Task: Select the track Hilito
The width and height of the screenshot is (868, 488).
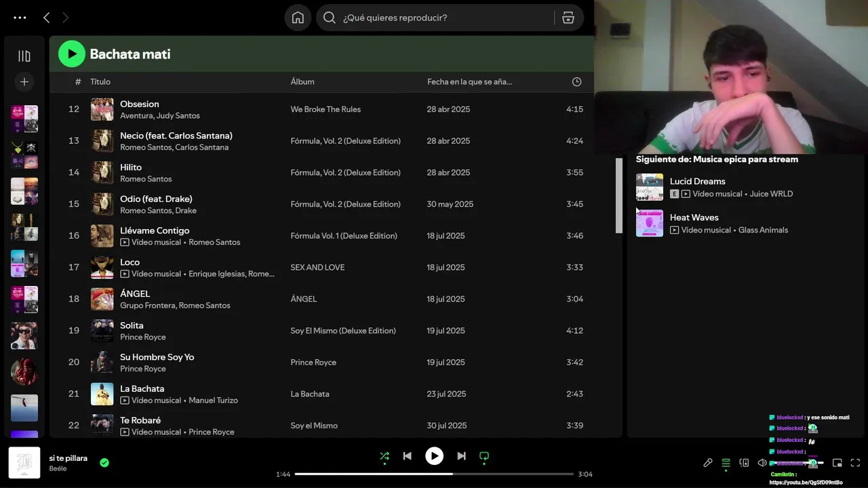Action: (x=131, y=167)
